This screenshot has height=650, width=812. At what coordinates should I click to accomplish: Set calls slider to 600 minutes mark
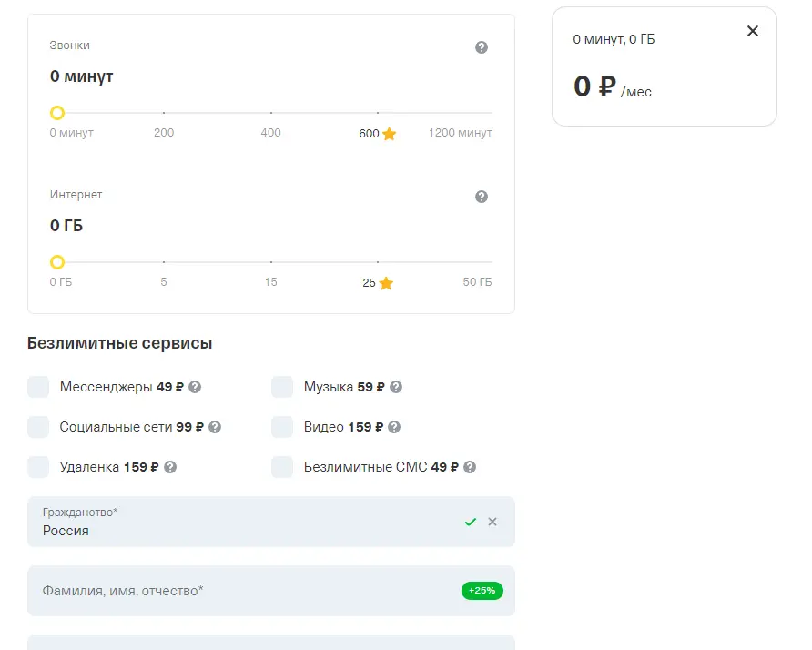coord(378,112)
